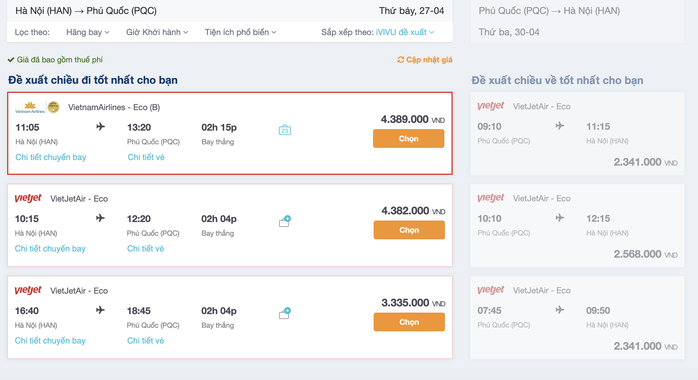The width and height of the screenshot is (698, 380).
Task: Choose the 4.389.000 VND VietnamAirlines flight with Chọn
Action: (409, 138)
